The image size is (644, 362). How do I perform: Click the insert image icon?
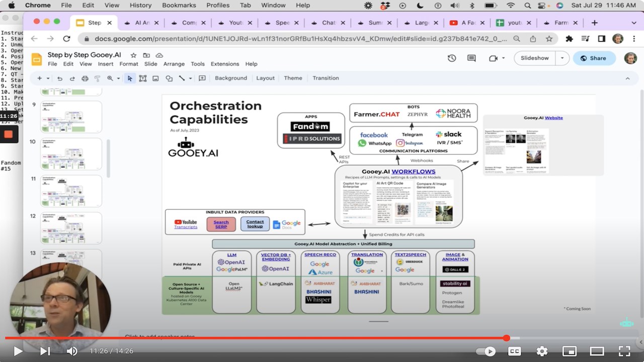click(156, 78)
